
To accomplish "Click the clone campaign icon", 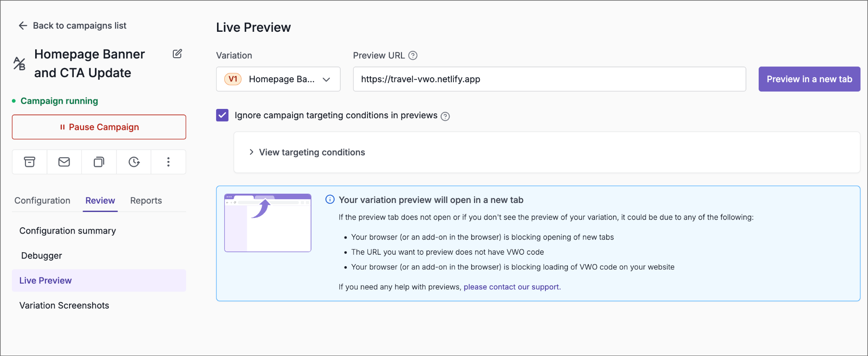I will (x=99, y=162).
